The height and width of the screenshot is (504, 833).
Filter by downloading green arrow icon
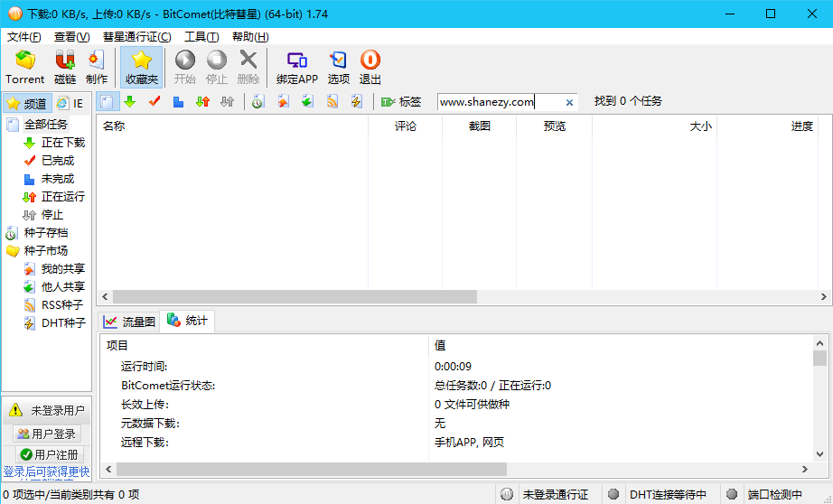pos(129,101)
